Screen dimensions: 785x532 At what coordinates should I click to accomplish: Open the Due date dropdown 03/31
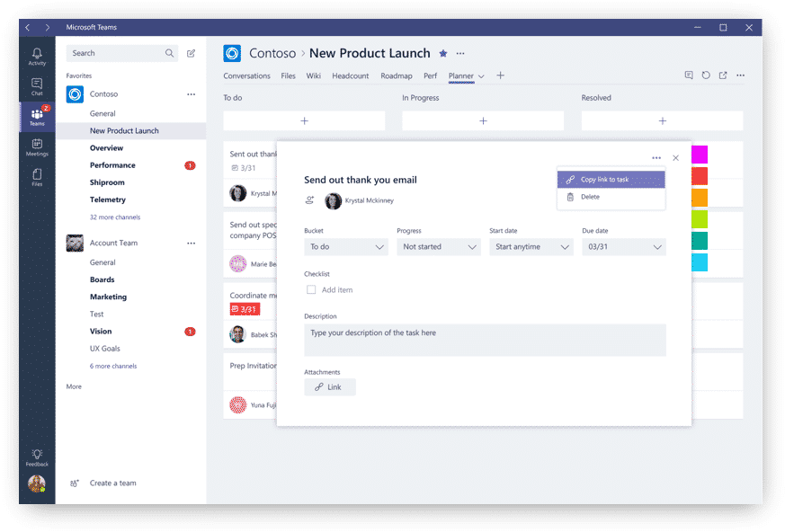point(624,247)
